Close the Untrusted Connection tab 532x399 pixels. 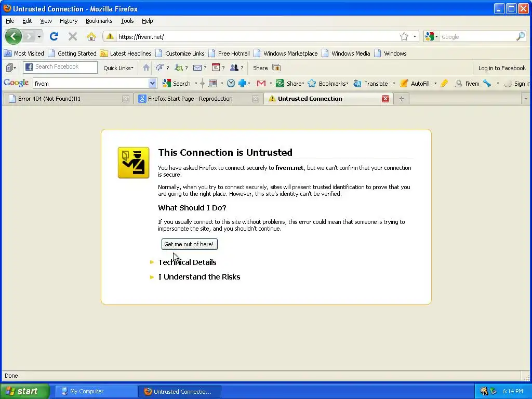pyautogui.click(x=385, y=99)
